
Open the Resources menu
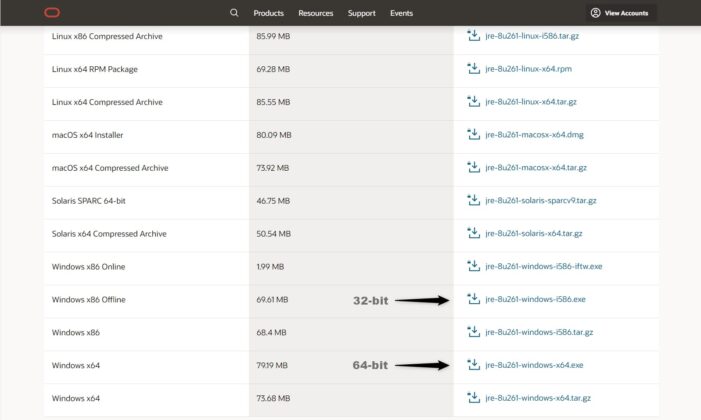point(315,13)
